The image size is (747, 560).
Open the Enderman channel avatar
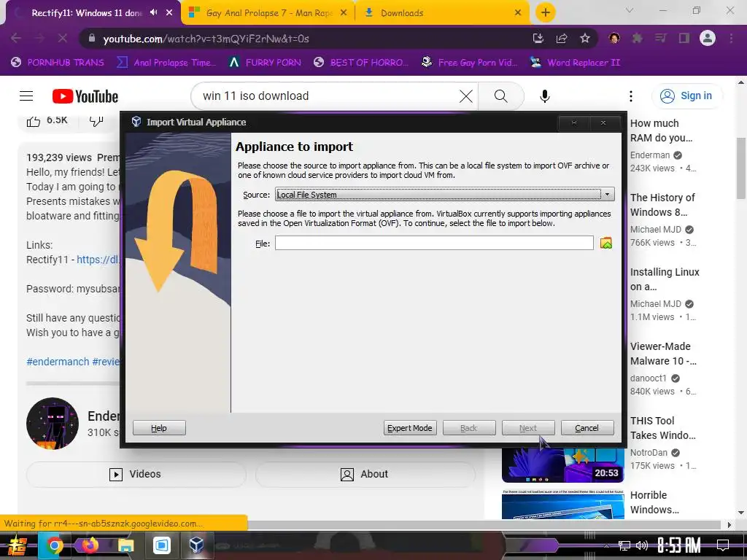click(53, 424)
